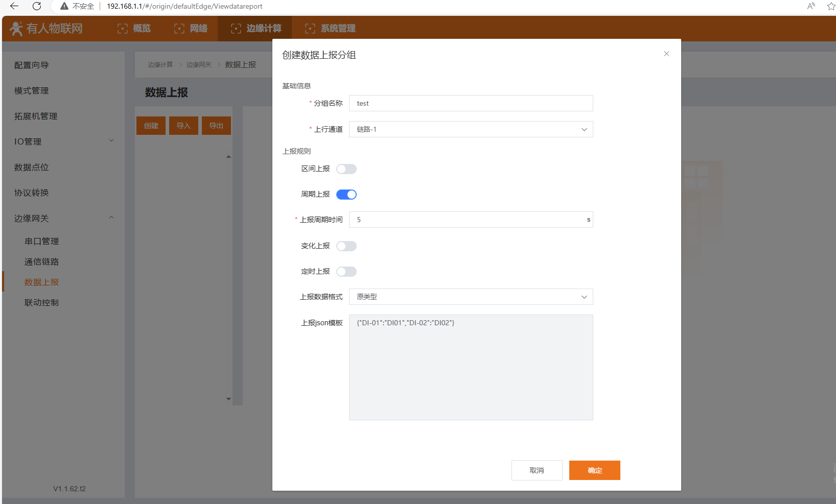Viewport: 836px width, 504px height.
Task: Click the 有人物联网 logo icon
Action: 16,29
